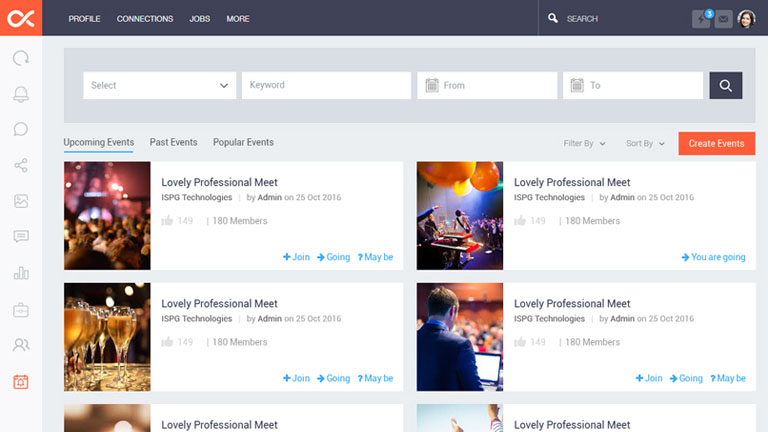Image resolution: width=768 pixels, height=432 pixels.
Task: Open the Select dropdown
Action: pos(160,86)
